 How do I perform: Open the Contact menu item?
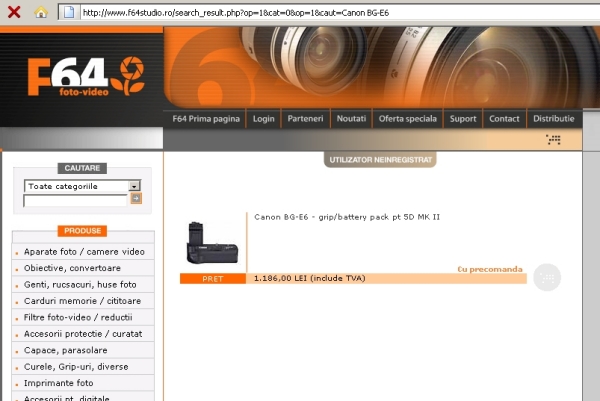(504, 119)
